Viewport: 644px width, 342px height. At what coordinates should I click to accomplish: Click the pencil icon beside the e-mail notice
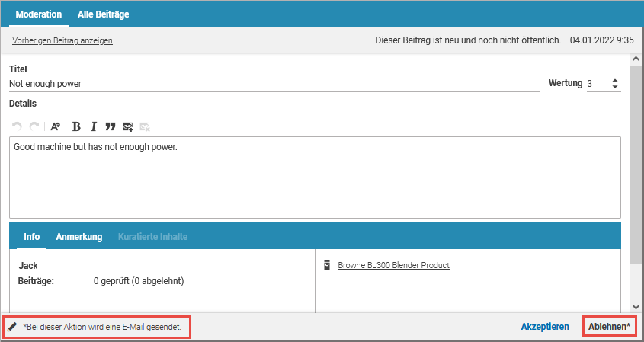[12, 327]
